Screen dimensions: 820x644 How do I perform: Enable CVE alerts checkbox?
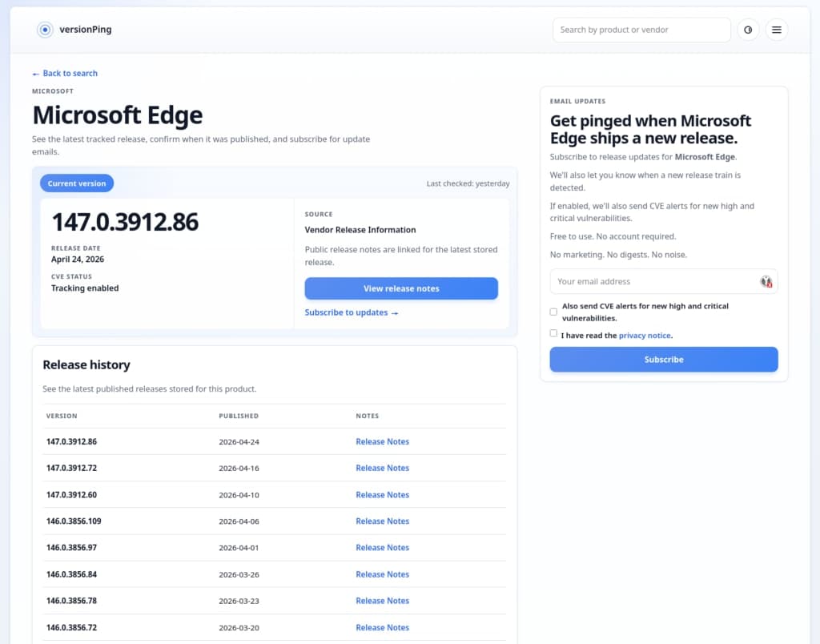coord(553,312)
